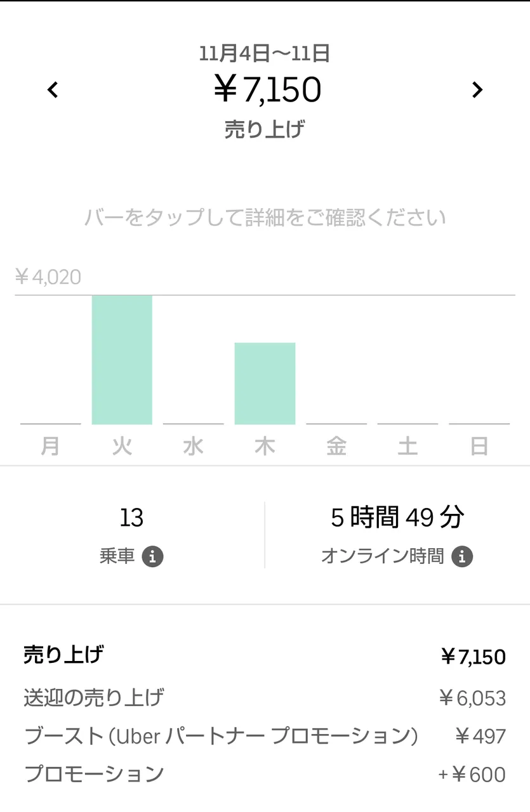This screenshot has height=812, width=530.
Task: Open the ブースト promotion row
Action: [x=265, y=737]
